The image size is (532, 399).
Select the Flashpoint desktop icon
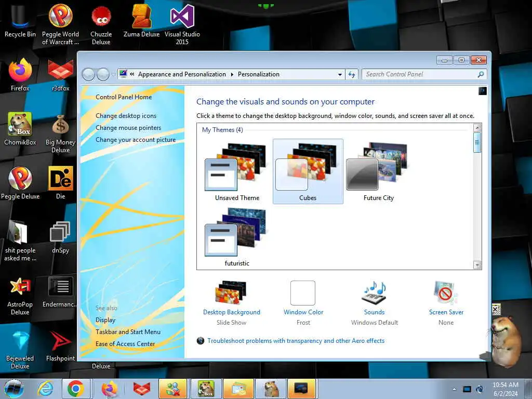[x=60, y=345]
